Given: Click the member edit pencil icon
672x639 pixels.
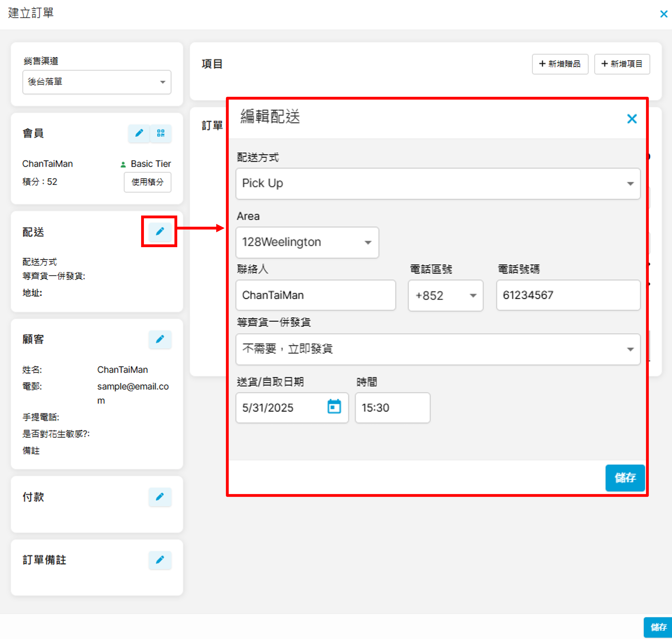Looking at the screenshot, I should tap(139, 133).
